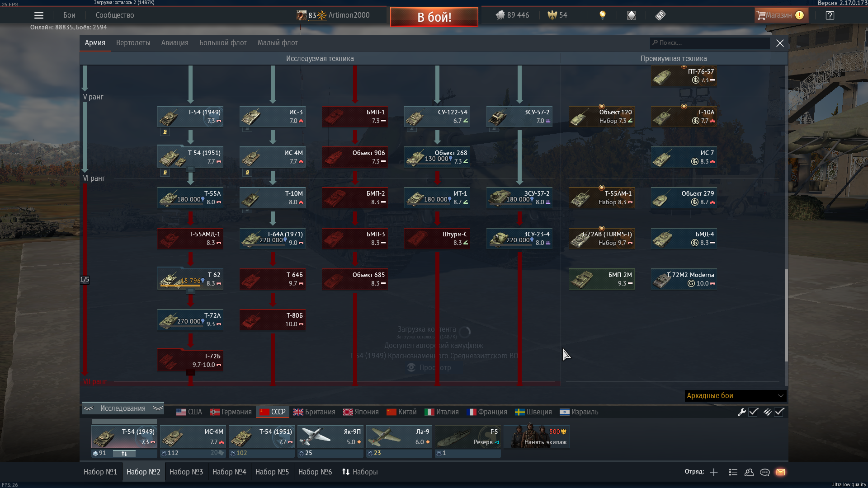Select the СУ-122-54 card
Image resolution: width=868 pixels, height=488 pixels.
coord(437,117)
